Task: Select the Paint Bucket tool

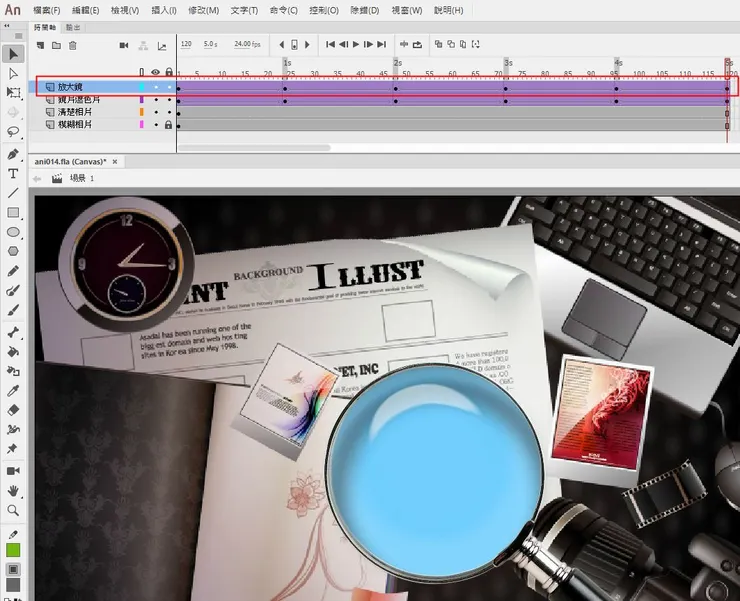Action: point(13,352)
